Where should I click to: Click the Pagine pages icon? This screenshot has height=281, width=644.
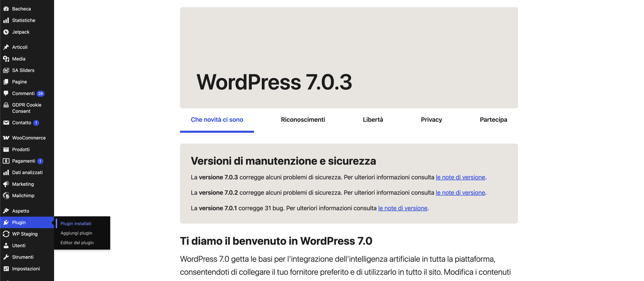[x=6, y=82]
